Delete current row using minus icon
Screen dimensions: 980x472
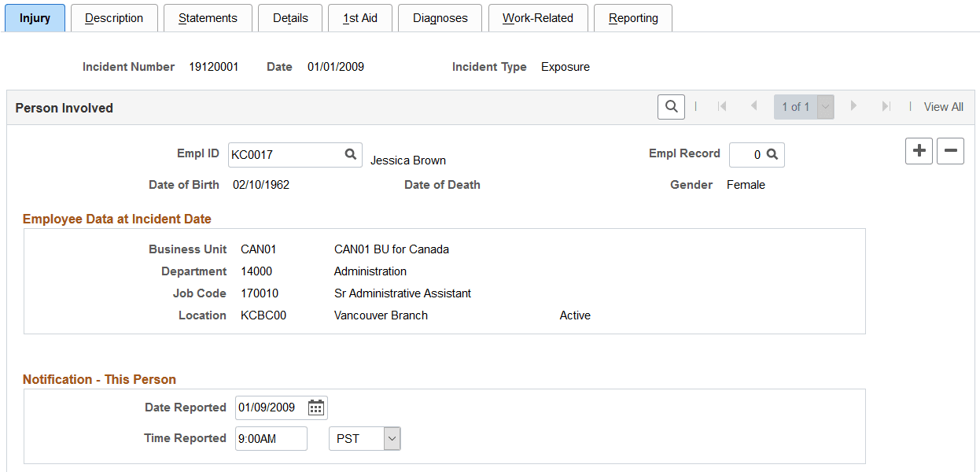(950, 151)
